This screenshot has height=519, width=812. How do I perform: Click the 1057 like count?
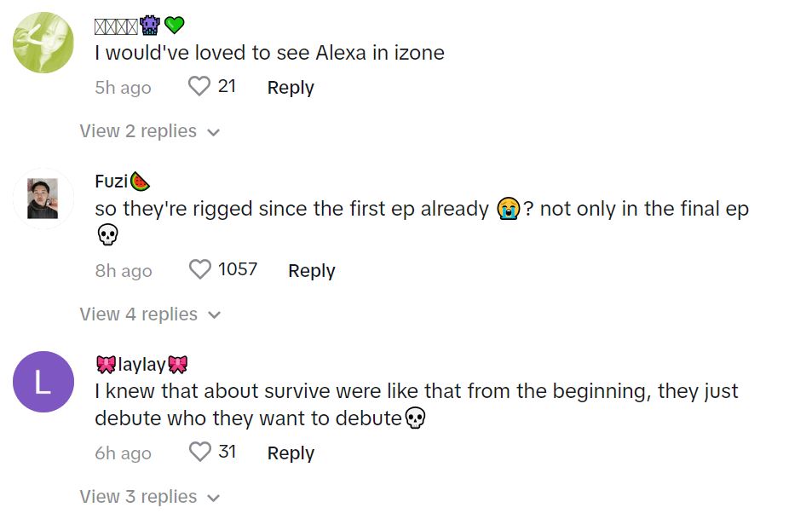coord(238,269)
